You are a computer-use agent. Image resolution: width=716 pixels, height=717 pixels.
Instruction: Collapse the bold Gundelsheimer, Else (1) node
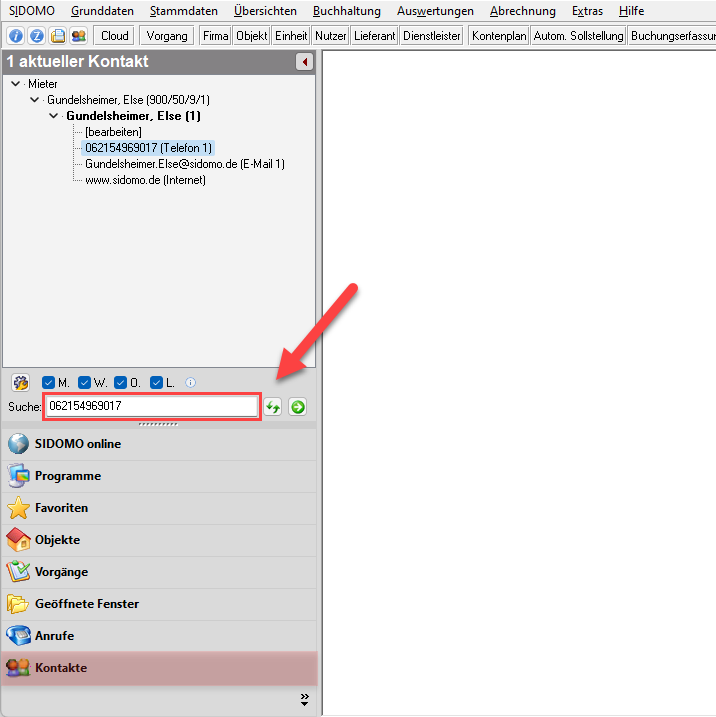click(x=53, y=116)
